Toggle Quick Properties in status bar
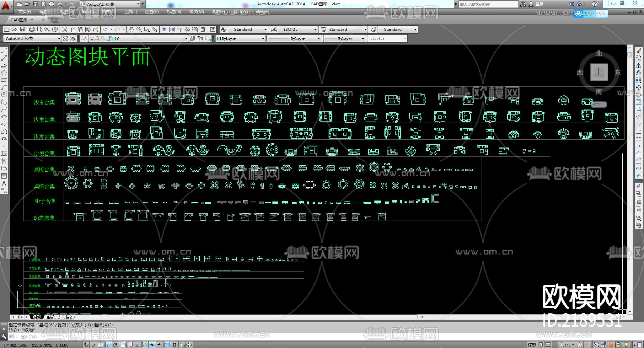This screenshot has width=644, height=348. [x=175, y=345]
